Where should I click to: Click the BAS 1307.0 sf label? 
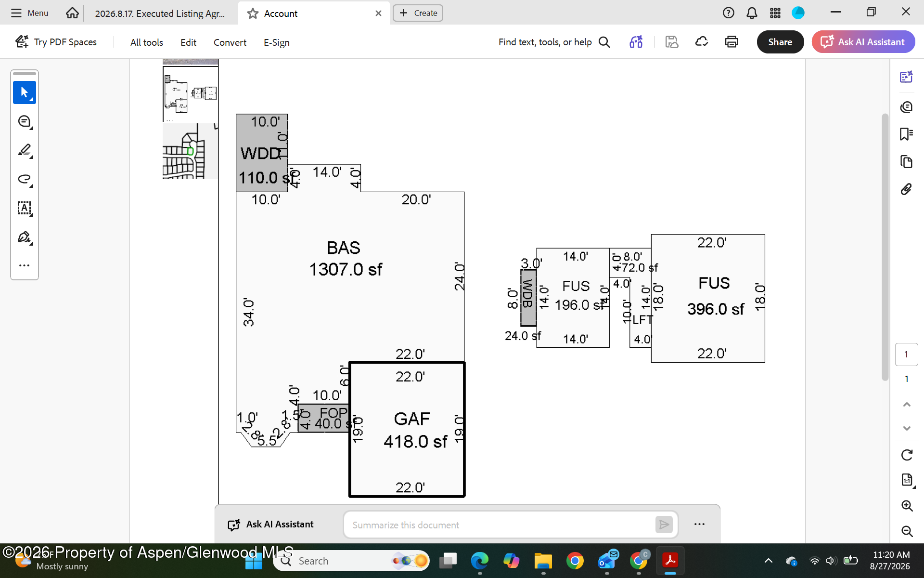(x=345, y=258)
